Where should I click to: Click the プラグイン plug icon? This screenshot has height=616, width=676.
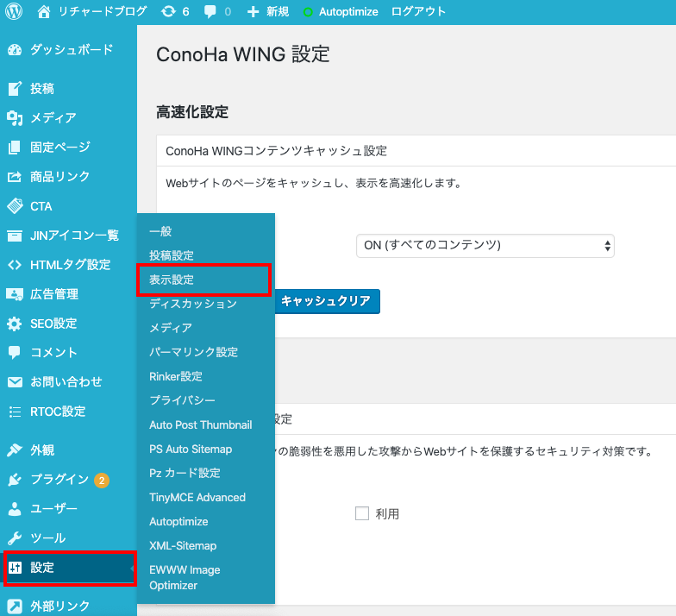(x=15, y=480)
